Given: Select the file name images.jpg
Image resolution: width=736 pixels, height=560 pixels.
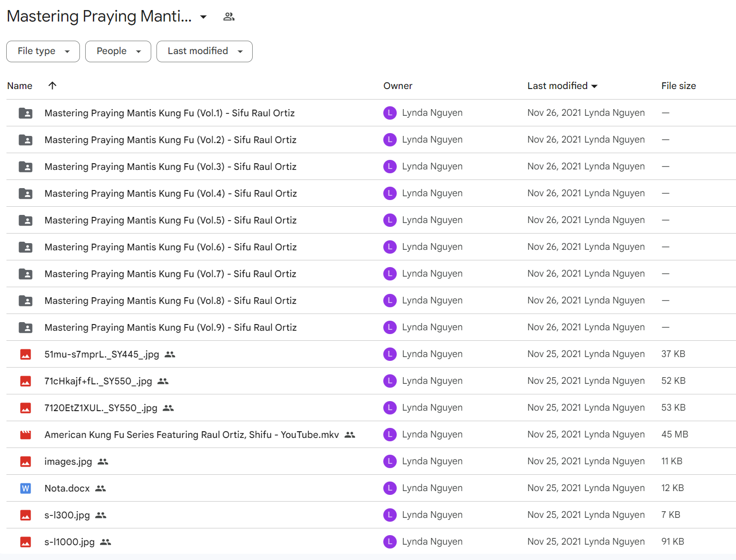Looking at the screenshot, I should [68, 461].
